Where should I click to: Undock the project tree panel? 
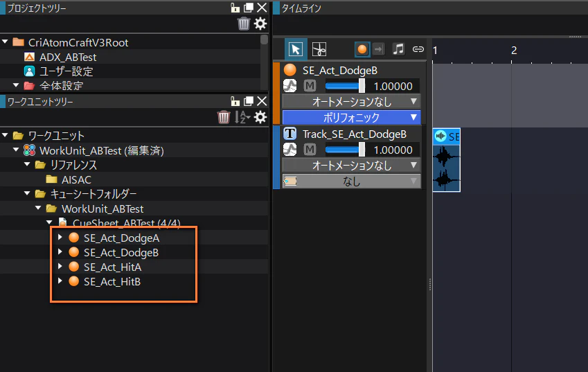(x=248, y=8)
